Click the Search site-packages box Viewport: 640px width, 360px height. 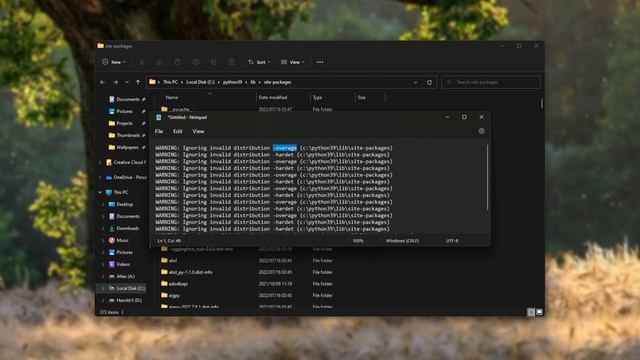pos(491,82)
